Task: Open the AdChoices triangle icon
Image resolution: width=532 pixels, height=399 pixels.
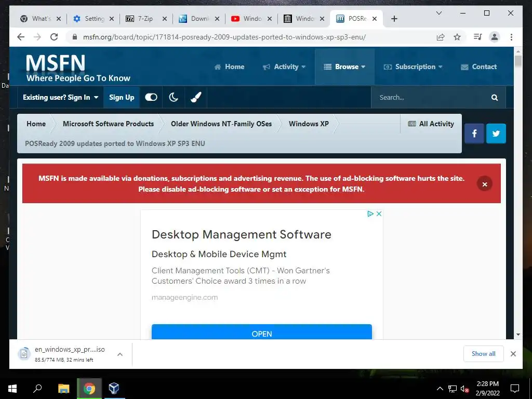Action: click(370, 214)
